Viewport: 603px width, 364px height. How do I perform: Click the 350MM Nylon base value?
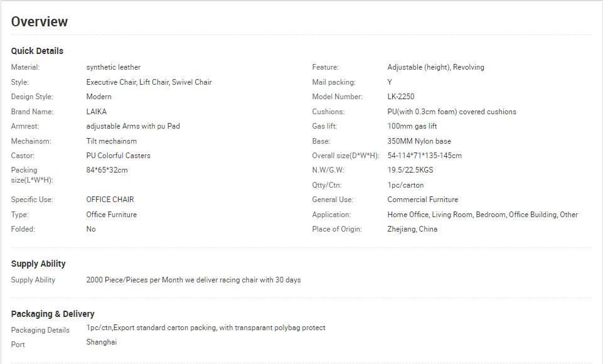[x=419, y=141]
